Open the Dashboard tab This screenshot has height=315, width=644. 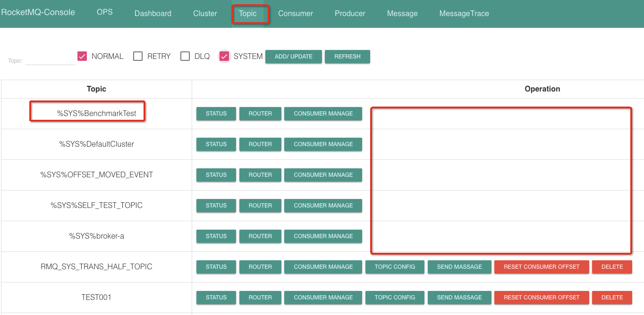click(153, 13)
